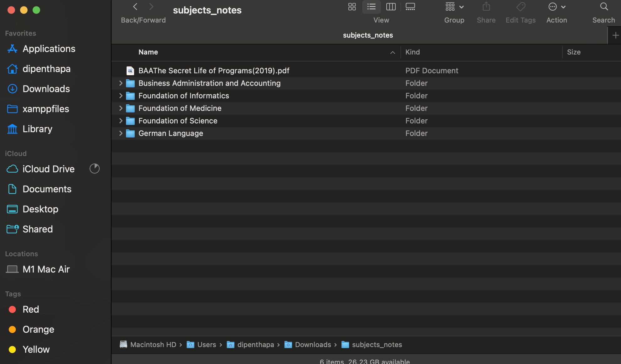Open the Downloads folder in sidebar
The width and height of the screenshot is (621, 364).
46,89
